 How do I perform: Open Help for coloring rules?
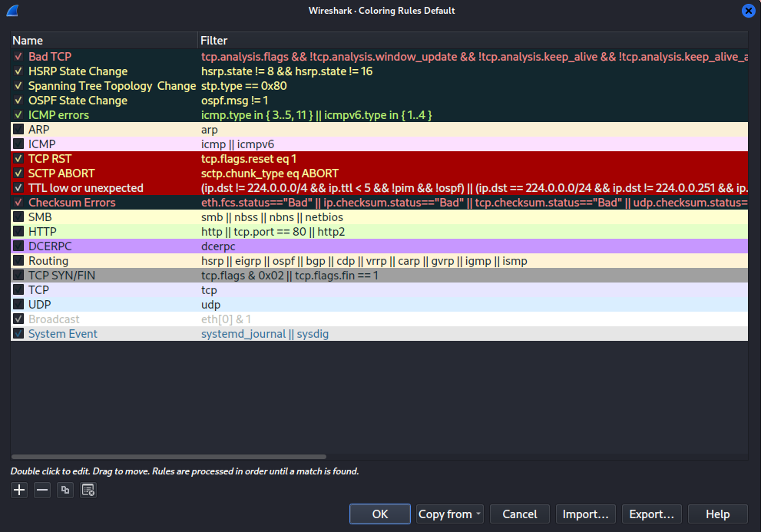[717, 514]
